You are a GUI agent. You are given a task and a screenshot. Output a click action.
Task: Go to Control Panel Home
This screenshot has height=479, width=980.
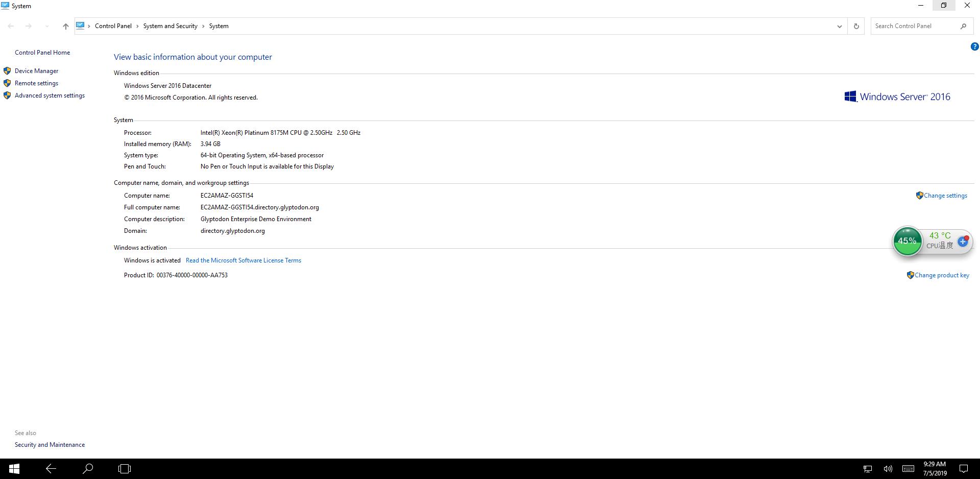coord(42,53)
